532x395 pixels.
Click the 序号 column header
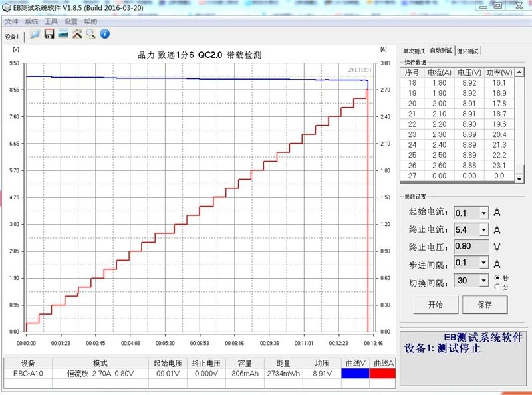click(x=412, y=72)
